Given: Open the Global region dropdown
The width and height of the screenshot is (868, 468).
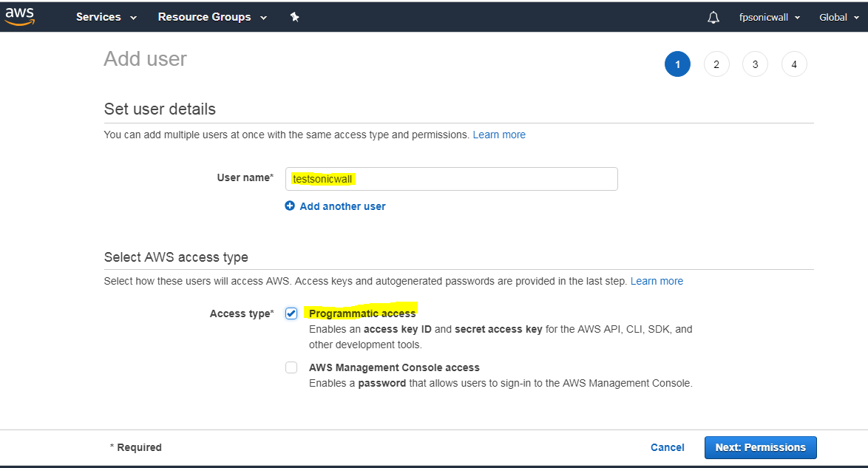Looking at the screenshot, I should click(x=838, y=18).
